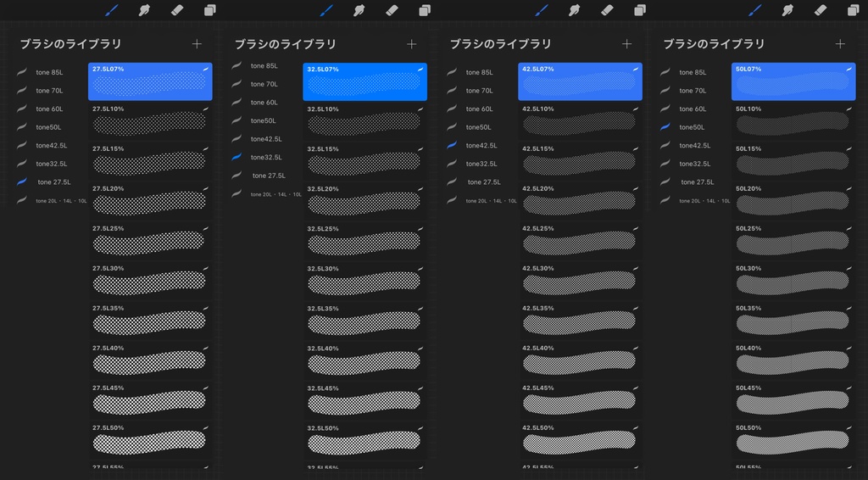Add new brush with plus in 42.5L library
The width and height of the screenshot is (868, 480).
pos(626,44)
